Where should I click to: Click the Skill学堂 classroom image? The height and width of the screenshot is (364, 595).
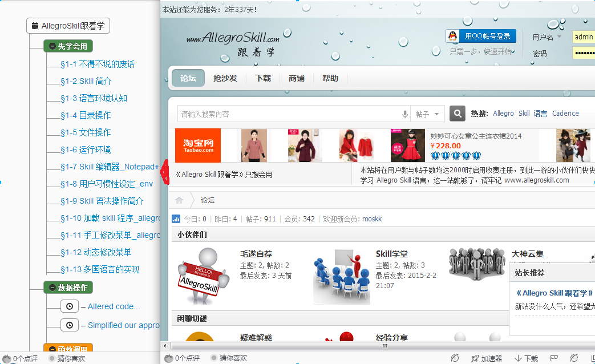click(x=342, y=277)
